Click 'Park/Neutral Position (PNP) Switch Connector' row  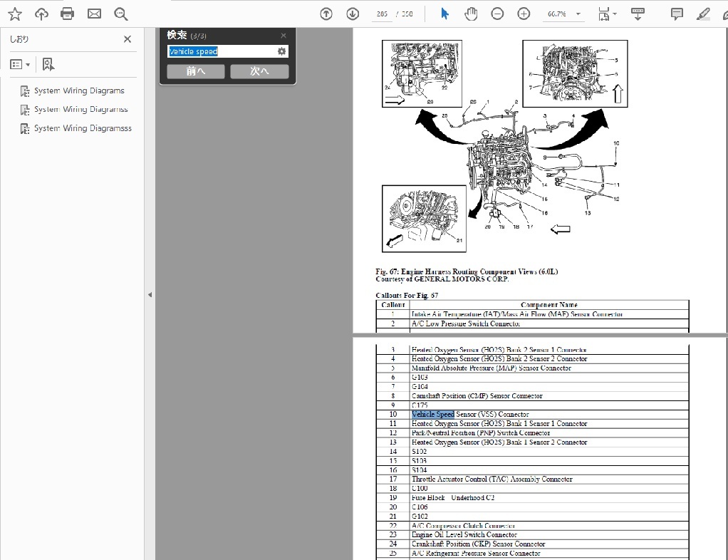(x=532, y=432)
